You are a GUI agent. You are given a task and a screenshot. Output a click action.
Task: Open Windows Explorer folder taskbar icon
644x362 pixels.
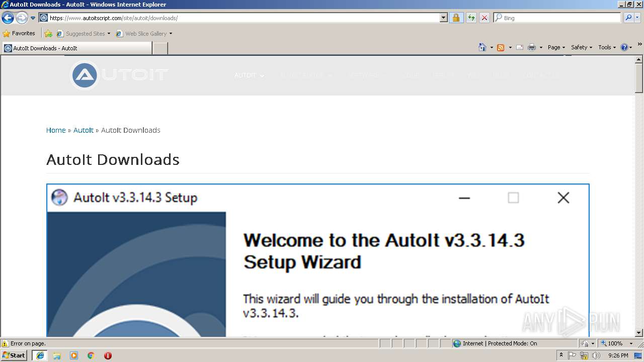click(57, 355)
